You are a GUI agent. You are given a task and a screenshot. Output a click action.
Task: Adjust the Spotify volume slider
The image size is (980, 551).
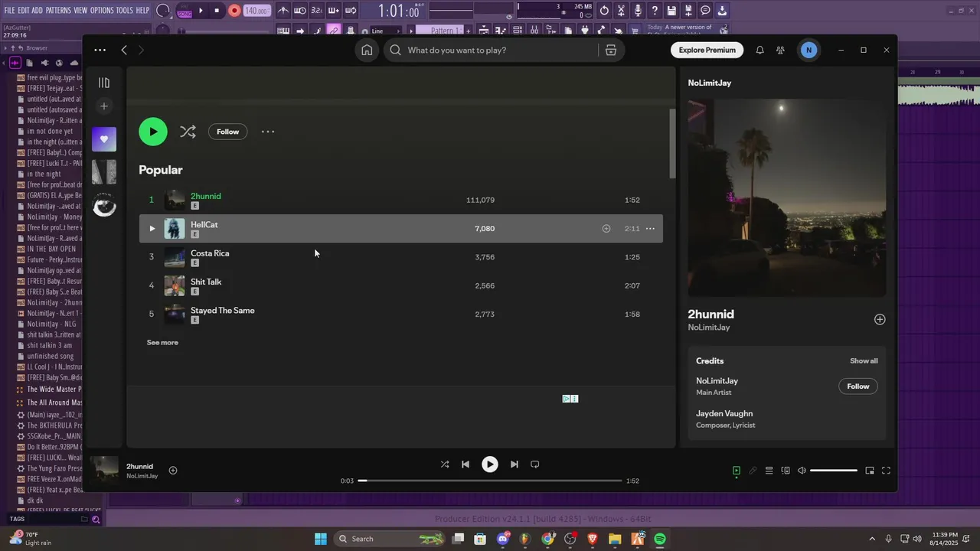[x=834, y=471]
